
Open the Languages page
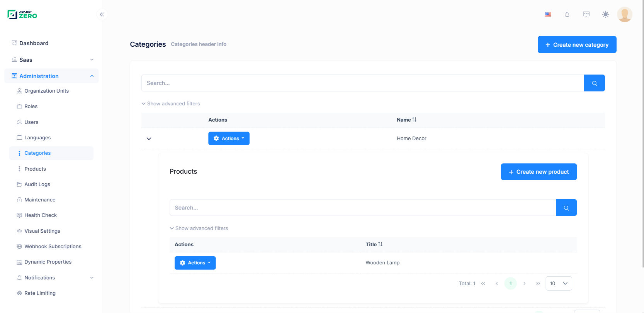[x=37, y=138]
